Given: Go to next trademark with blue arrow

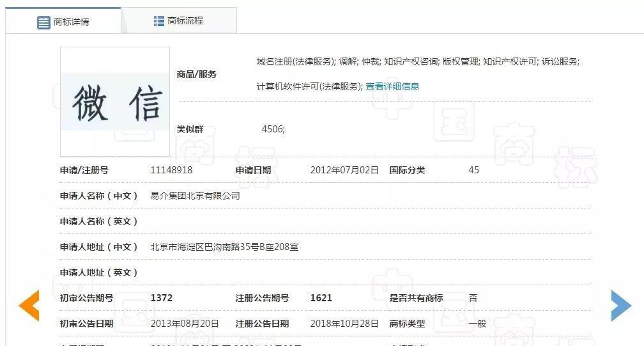Looking at the screenshot, I should point(621,305).
